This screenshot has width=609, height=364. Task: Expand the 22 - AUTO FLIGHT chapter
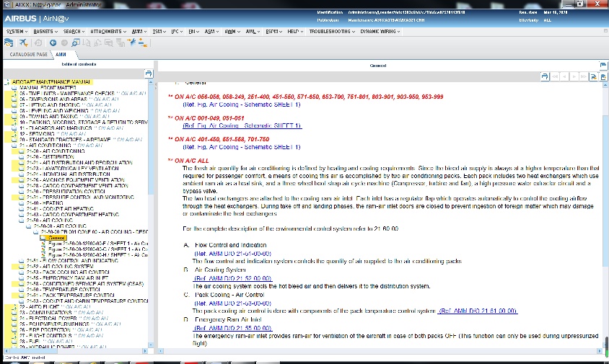point(14,307)
